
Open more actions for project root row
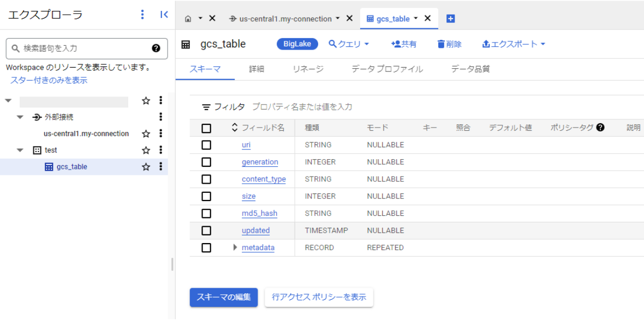coord(160,100)
